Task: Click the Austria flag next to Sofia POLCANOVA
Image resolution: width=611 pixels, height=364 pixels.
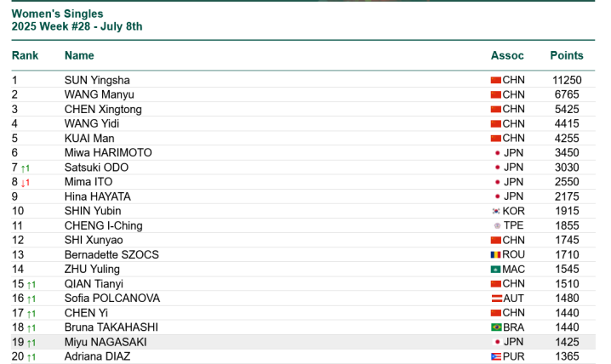Action: point(497,299)
